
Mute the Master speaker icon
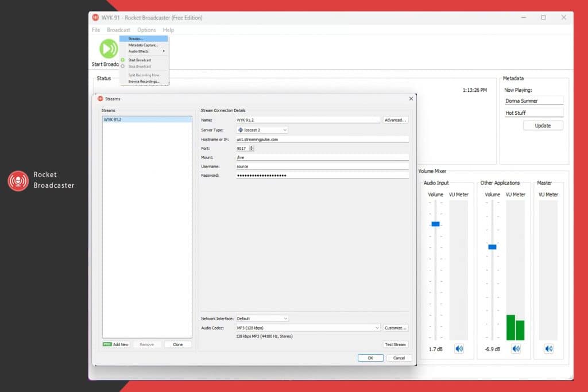(x=548, y=349)
